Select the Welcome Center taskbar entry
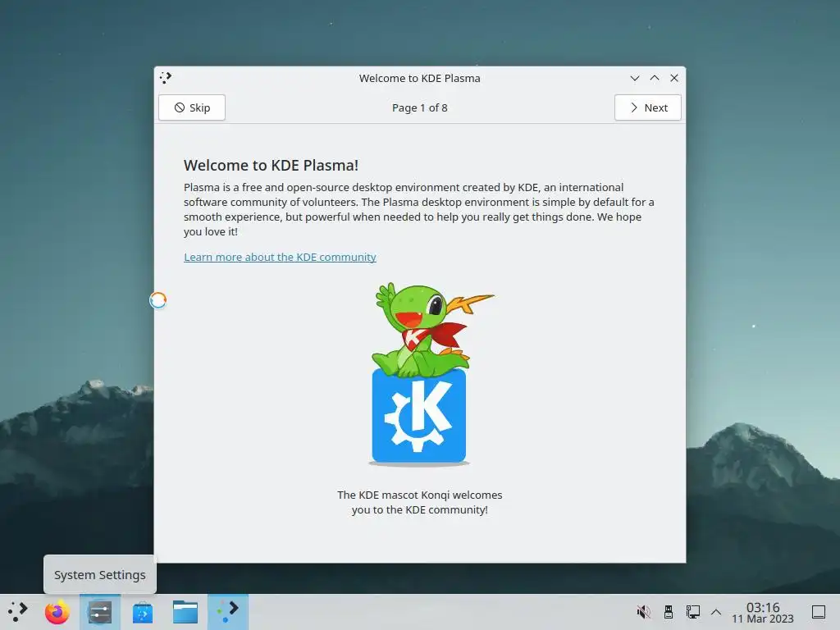The image size is (840, 630). [x=228, y=612]
